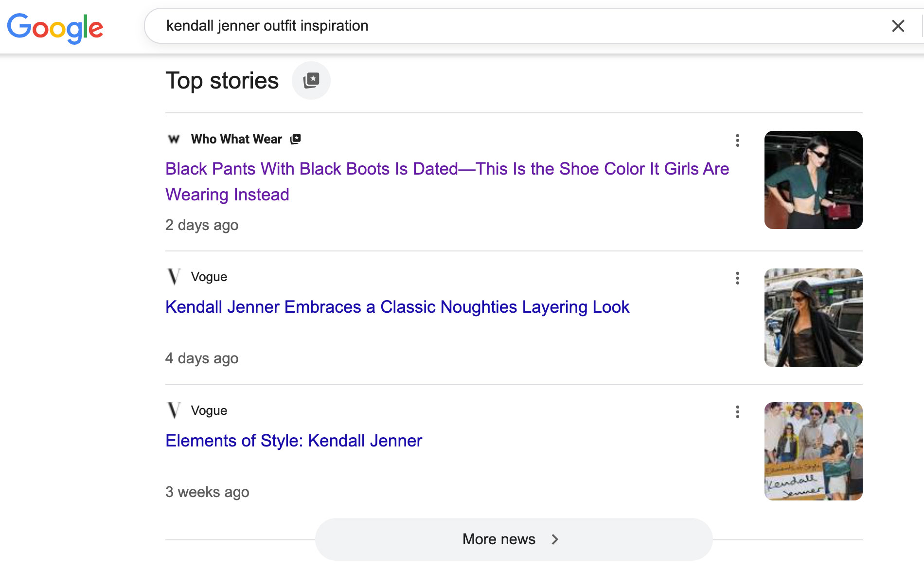This screenshot has width=924, height=570.
Task: Click the thumbnail of Kendall in sunglasses and crop top
Action: coord(812,180)
